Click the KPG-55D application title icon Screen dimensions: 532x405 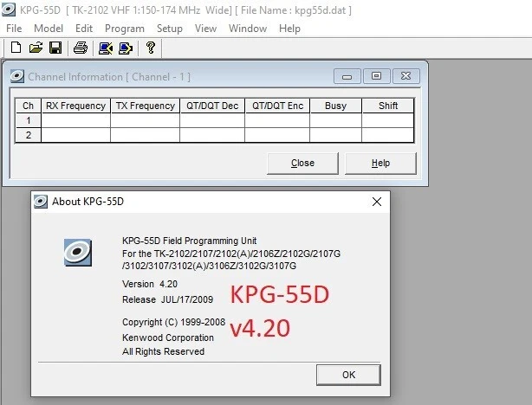8,10
